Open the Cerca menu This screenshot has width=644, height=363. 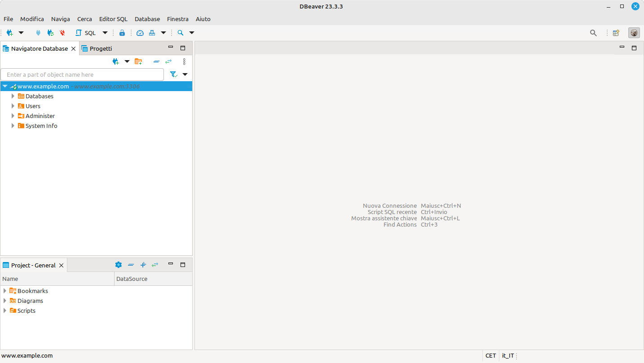coord(84,19)
